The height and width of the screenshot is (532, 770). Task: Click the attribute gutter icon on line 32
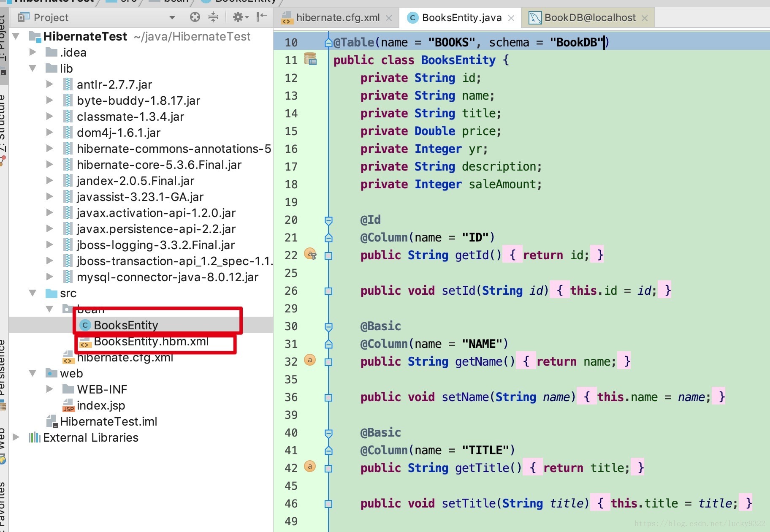(x=310, y=360)
